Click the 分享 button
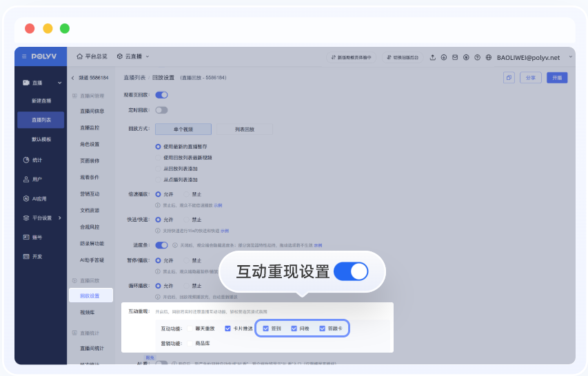 click(x=530, y=78)
